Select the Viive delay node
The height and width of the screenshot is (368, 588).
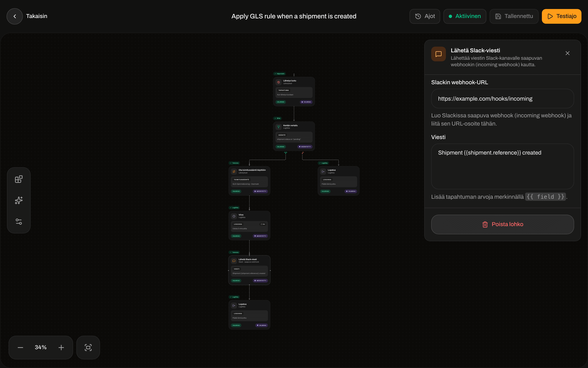pos(249,226)
